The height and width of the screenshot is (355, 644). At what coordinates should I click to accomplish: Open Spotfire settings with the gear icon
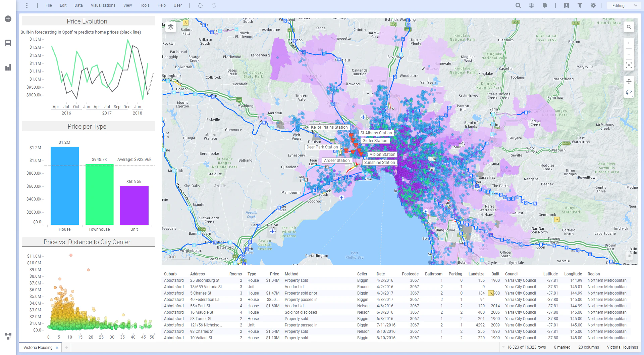593,5
